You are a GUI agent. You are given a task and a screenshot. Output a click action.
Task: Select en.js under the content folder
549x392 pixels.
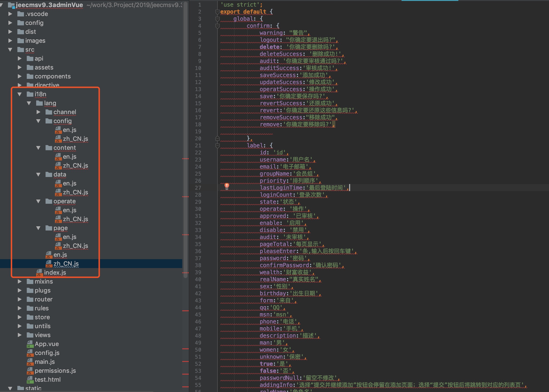(70, 157)
